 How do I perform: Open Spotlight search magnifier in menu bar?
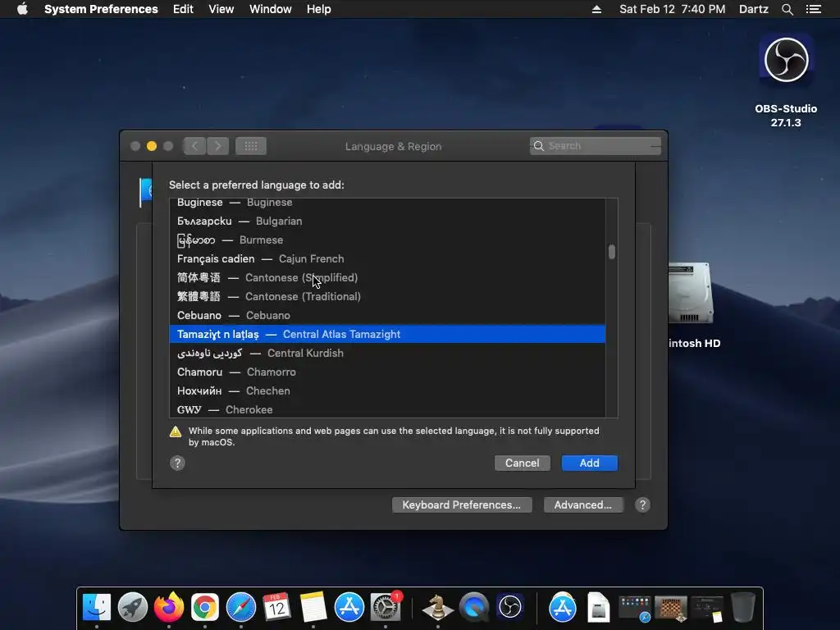pos(787,9)
